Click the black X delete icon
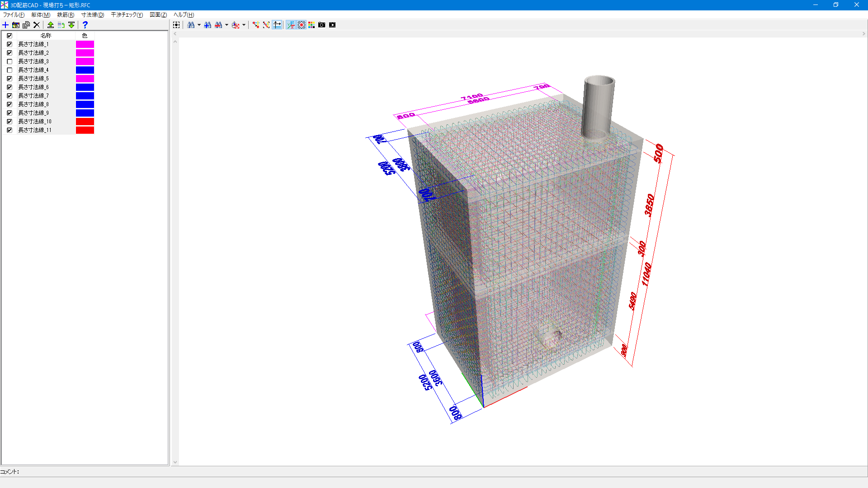Image resolution: width=868 pixels, height=488 pixels. 37,25
